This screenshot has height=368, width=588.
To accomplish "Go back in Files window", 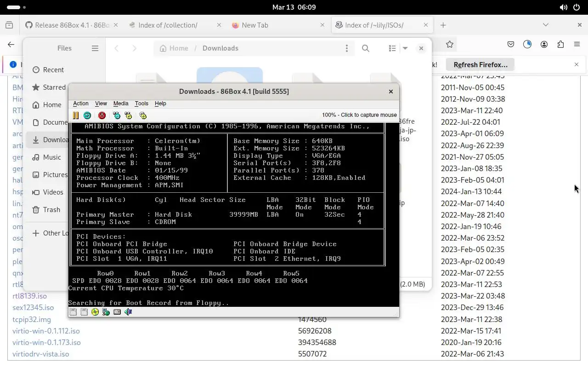I will coord(117,48).
